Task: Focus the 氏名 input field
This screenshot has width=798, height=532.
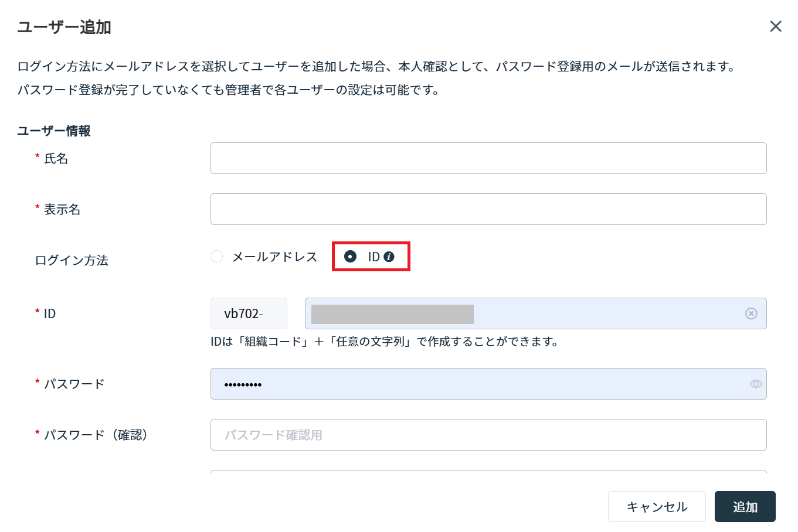Action: 488,158
